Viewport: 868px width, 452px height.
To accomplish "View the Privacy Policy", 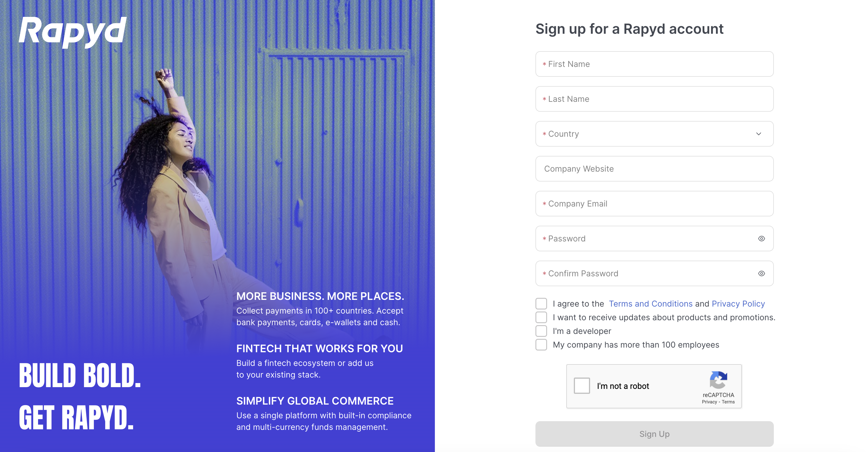I will pos(738,303).
